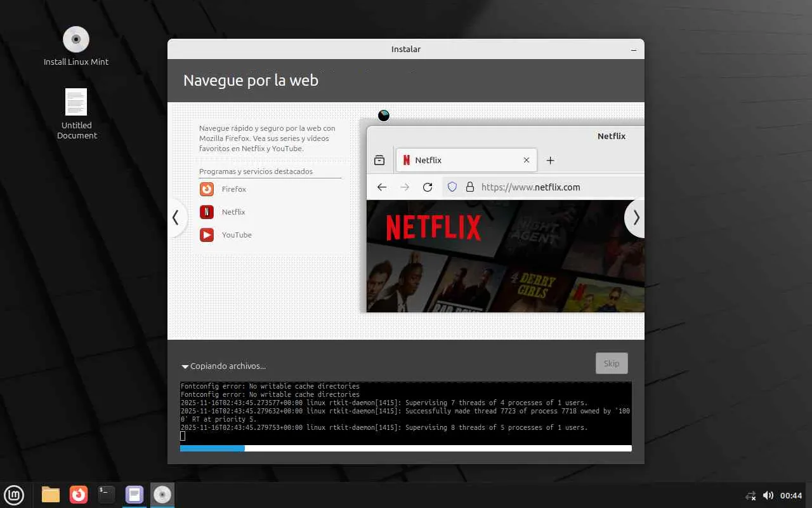Open the volume control in the tray
The height and width of the screenshot is (508, 812).
tap(768, 495)
